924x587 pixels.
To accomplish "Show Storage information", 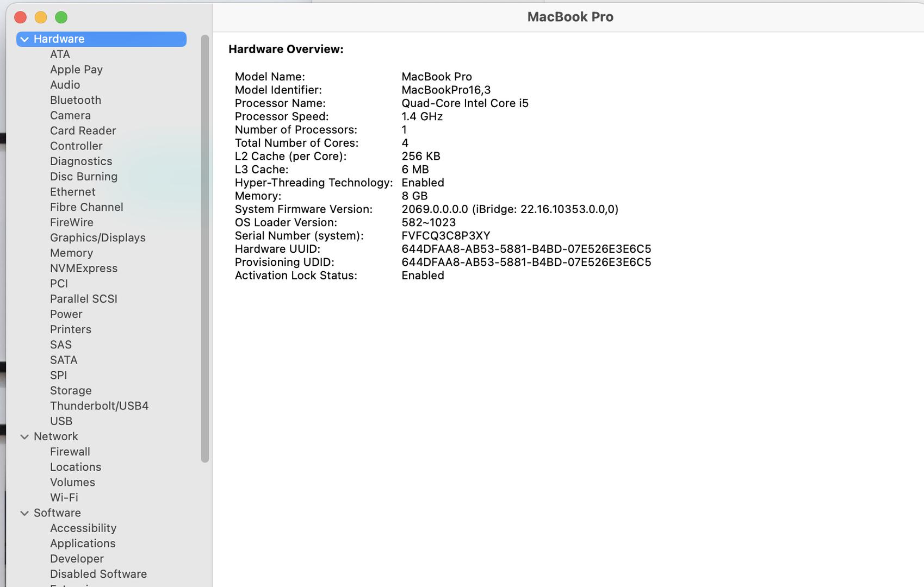I will click(71, 391).
